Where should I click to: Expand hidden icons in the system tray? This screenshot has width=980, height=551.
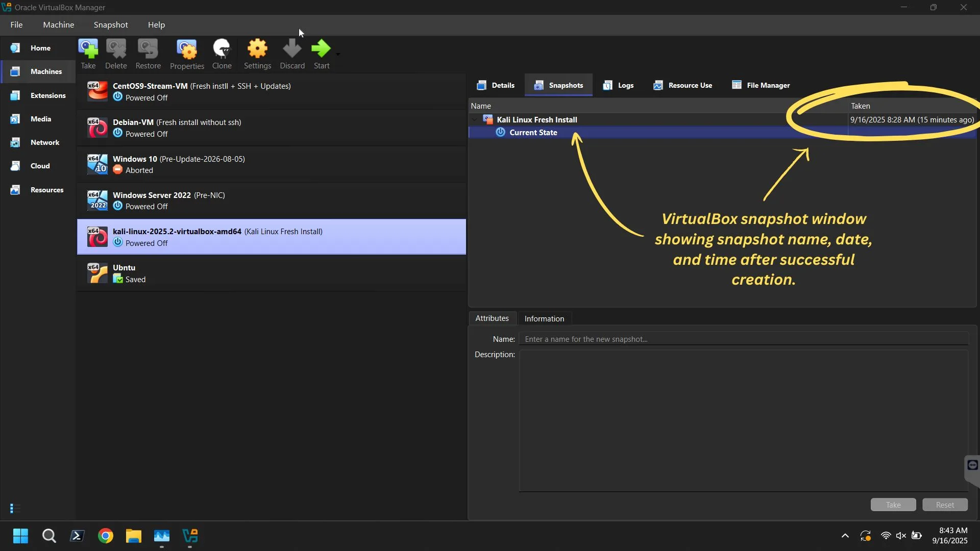click(x=845, y=536)
